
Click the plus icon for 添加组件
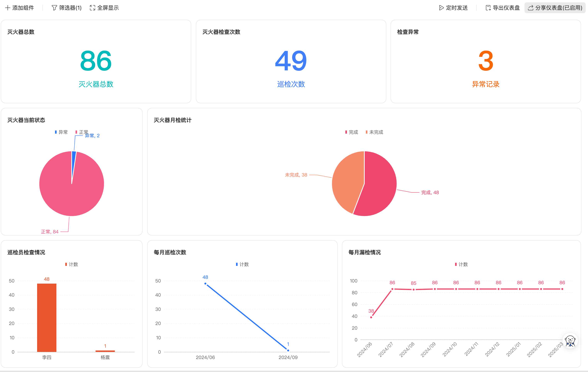(8, 8)
